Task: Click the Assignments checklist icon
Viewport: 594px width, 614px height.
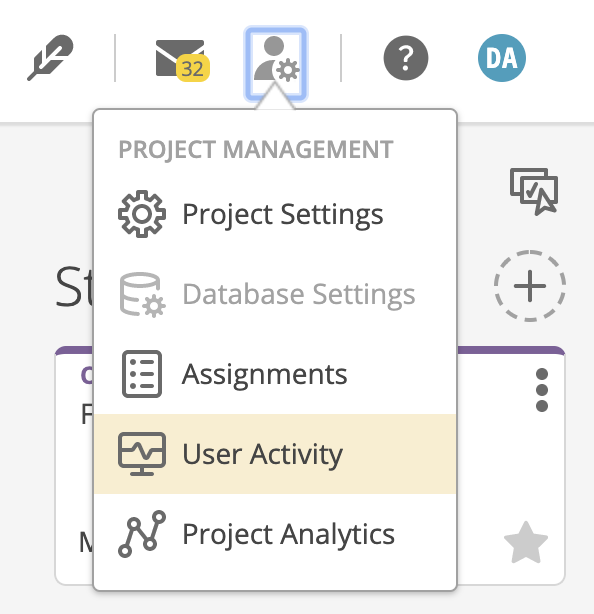Action: click(142, 374)
